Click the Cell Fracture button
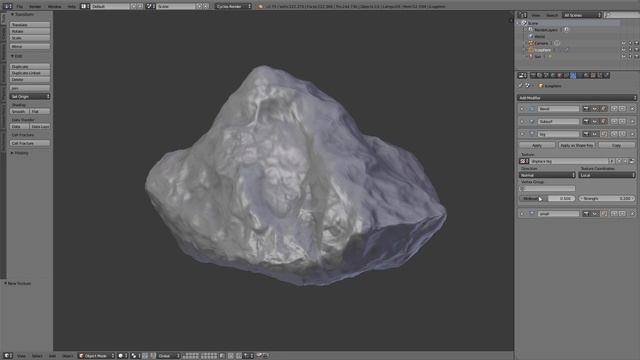The height and width of the screenshot is (360, 640). pyautogui.click(x=30, y=143)
